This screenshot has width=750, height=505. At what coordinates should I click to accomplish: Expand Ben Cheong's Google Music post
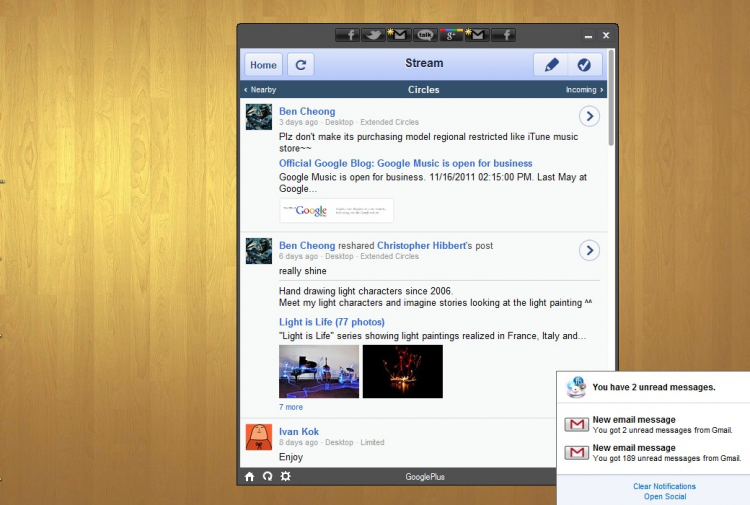[x=590, y=117]
